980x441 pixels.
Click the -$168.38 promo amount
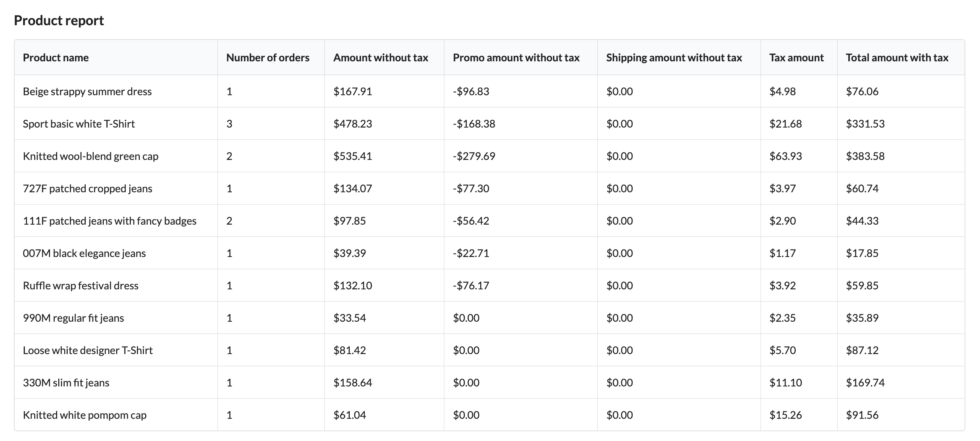(x=474, y=124)
